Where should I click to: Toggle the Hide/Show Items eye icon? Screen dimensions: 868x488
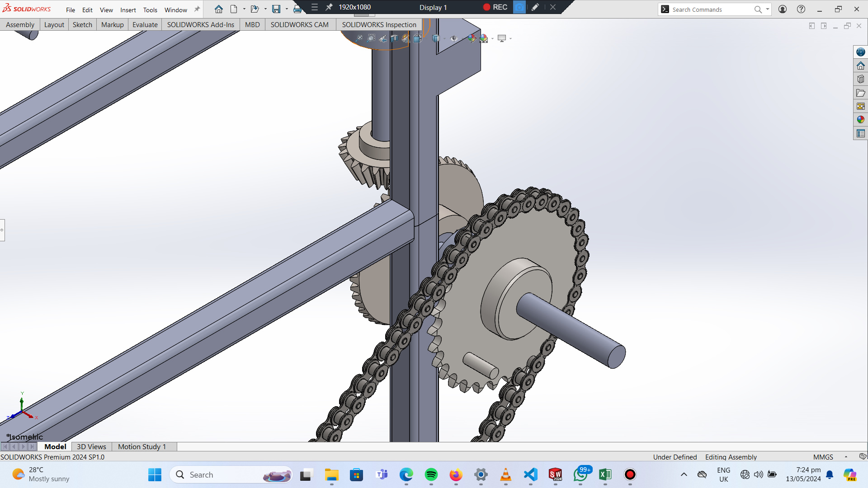pyautogui.click(x=454, y=38)
